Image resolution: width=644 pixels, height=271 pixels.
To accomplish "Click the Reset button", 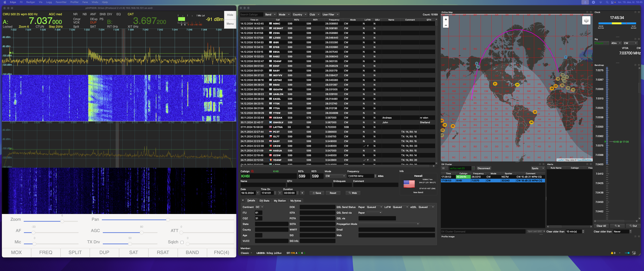I will click(333, 193).
